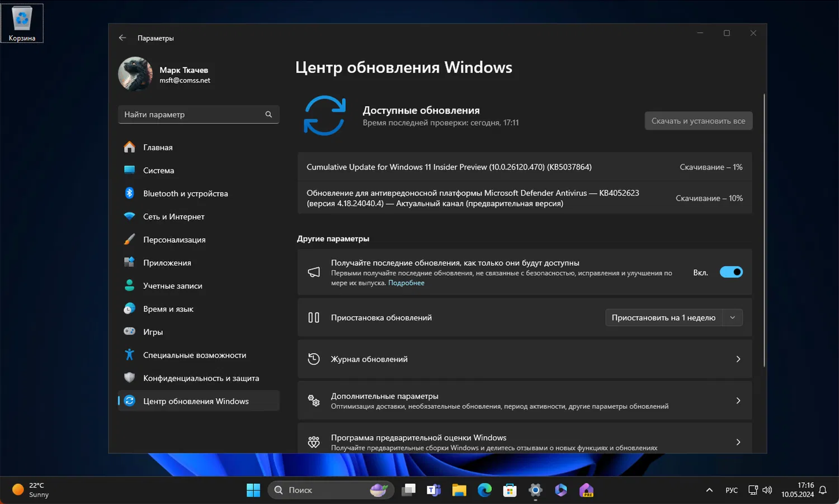Open the pause duration dropdown arrow
This screenshot has height=504, width=839.
(733, 318)
